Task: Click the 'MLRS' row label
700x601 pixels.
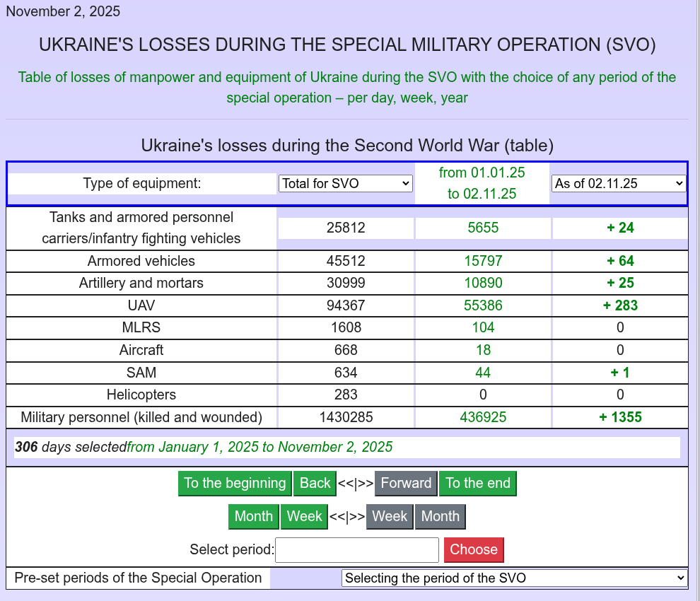Action: (x=141, y=328)
